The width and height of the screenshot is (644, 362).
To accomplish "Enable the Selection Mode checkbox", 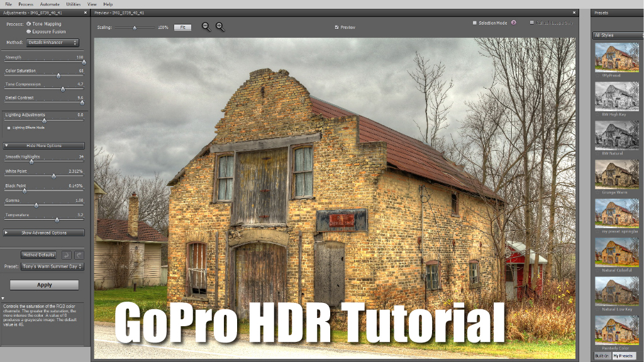I will 475,23.
